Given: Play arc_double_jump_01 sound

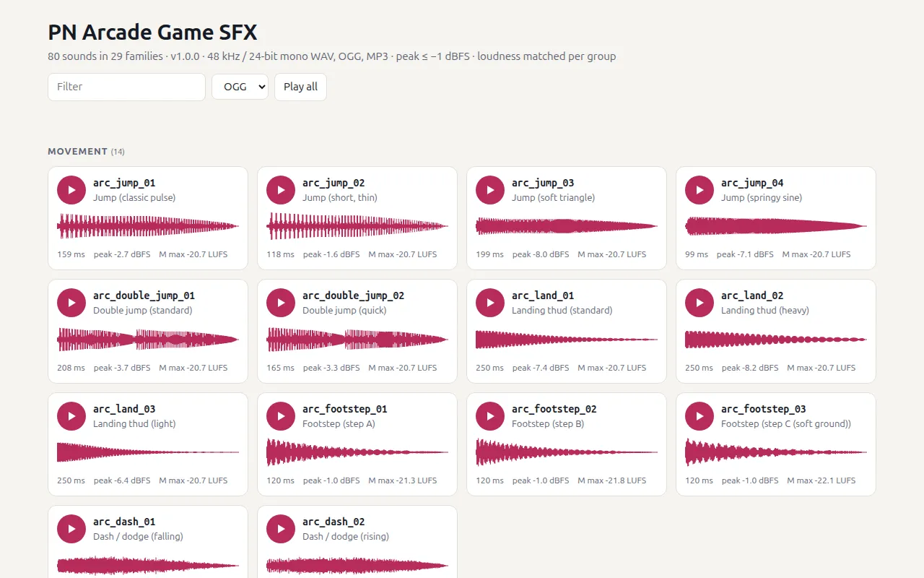Looking at the screenshot, I should (x=71, y=303).
